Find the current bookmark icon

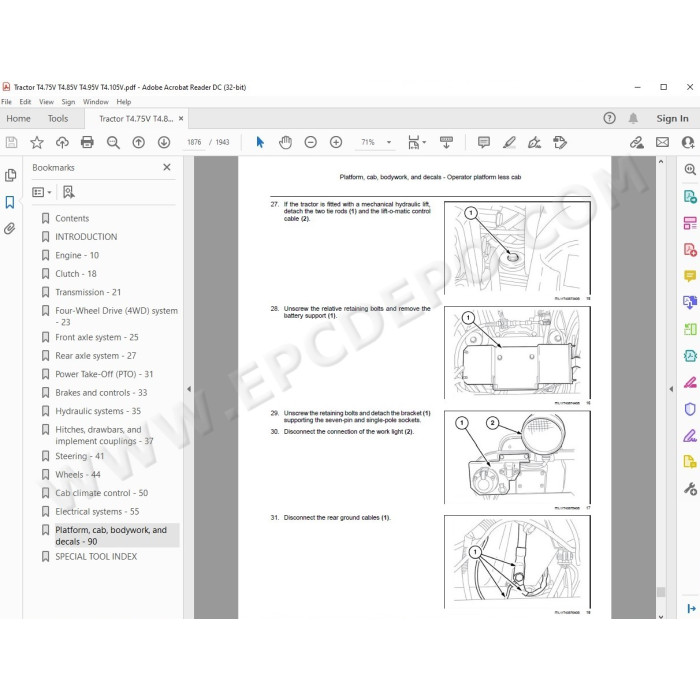pyautogui.click(x=68, y=192)
